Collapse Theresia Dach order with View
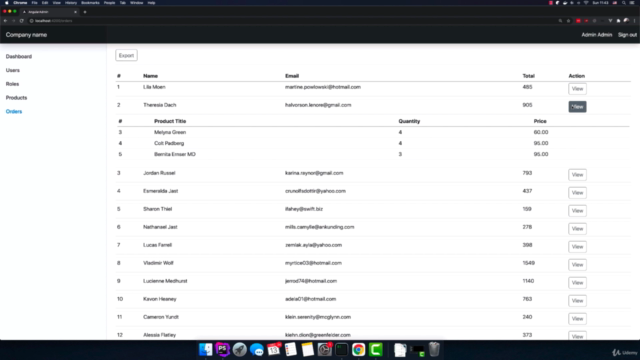 point(578,107)
